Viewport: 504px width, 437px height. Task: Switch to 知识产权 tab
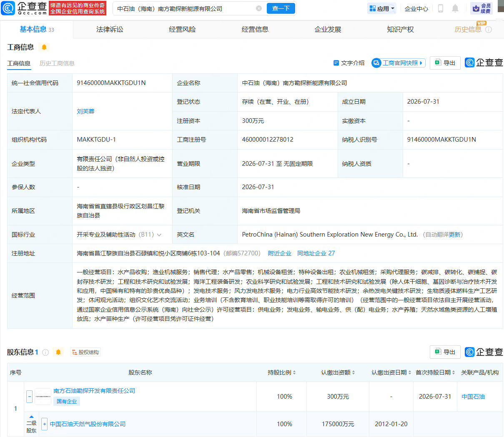click(x=400, y=30)
